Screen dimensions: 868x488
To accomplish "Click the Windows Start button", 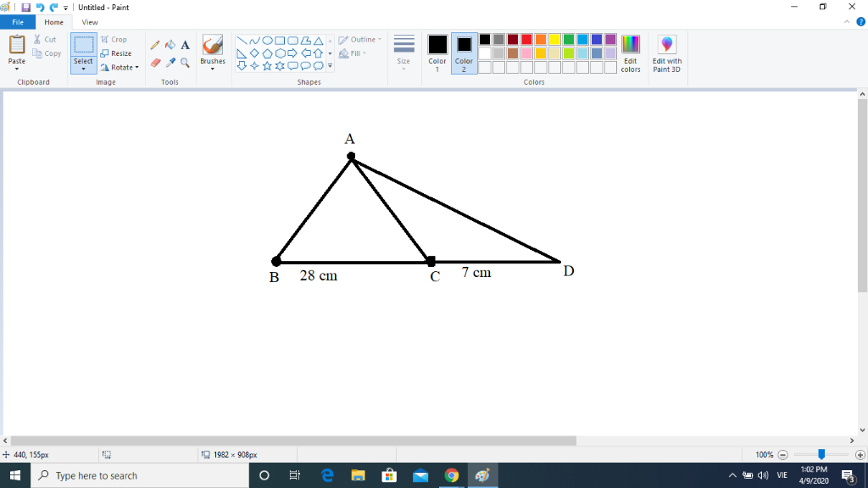I will click(x=15, y=475).
